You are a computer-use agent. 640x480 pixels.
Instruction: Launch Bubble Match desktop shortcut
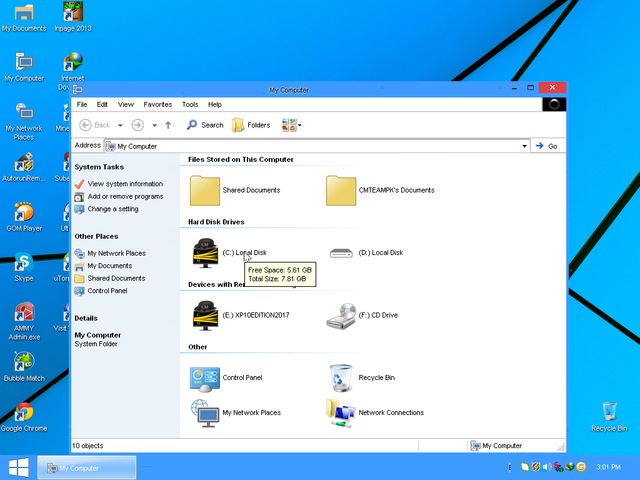coord(24,367)
